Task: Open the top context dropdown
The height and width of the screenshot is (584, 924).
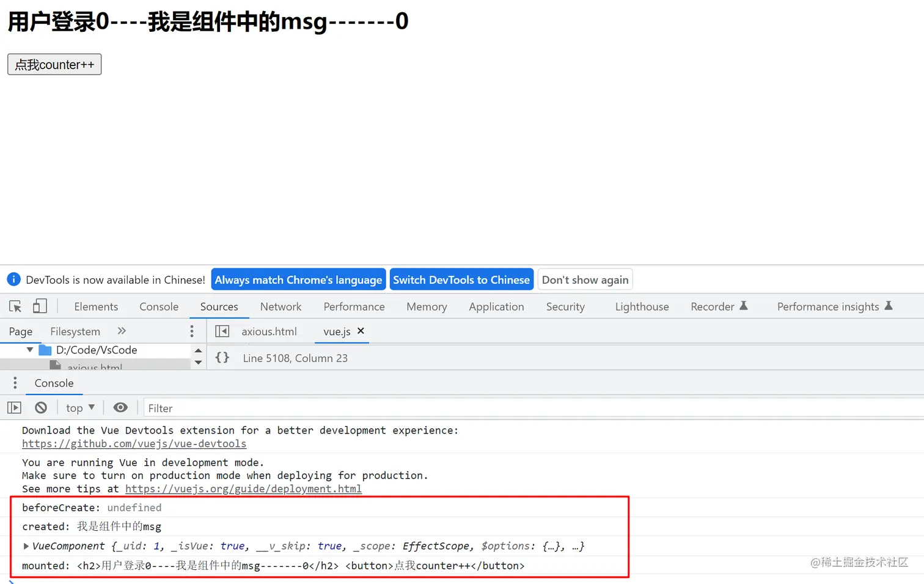Action: tap(80, 408)
